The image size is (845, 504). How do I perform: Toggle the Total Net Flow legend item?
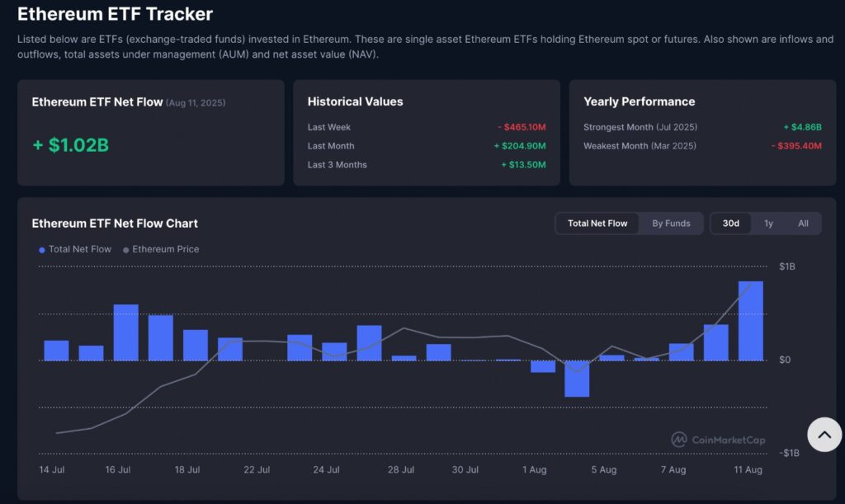[x=75, y=249]
